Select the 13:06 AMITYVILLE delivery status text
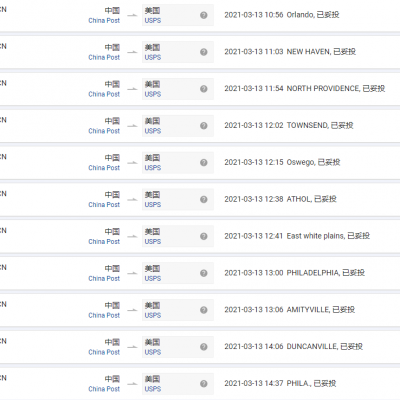 point(290,310)
